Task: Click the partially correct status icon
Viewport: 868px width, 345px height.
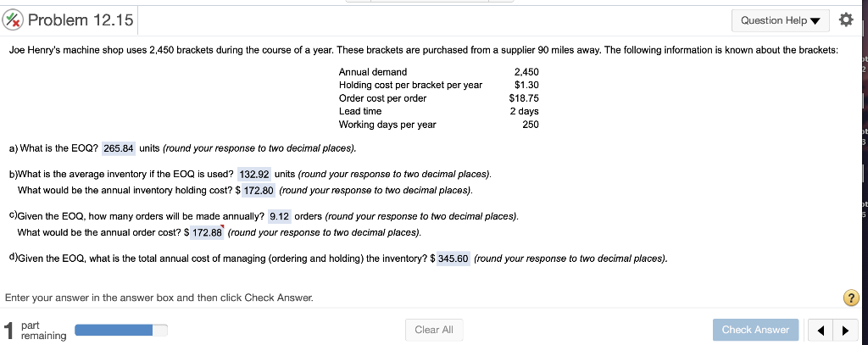Action: click(x=12, y=20)
